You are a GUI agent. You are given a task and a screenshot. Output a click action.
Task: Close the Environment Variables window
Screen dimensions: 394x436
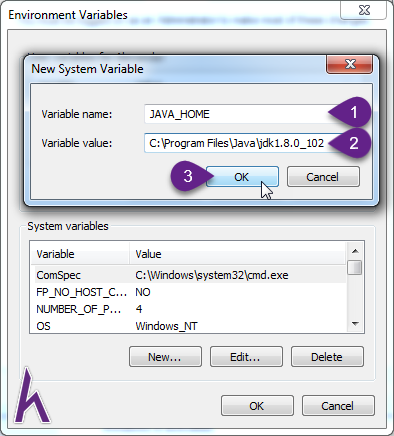pos(364,10)
